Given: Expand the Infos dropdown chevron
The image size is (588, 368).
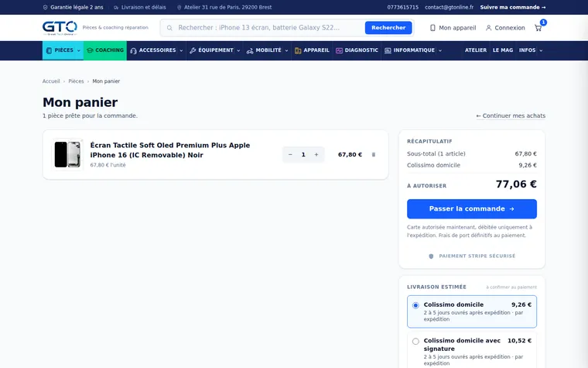Looking at the screenshot, I should point(541,50).
